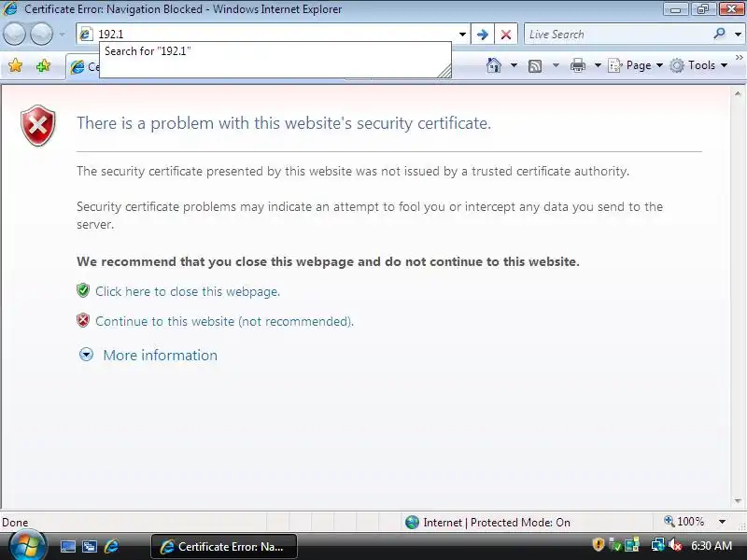Click the muted volume tray icon
This screenshot has width=747, height=560.
tap(674, 545)
